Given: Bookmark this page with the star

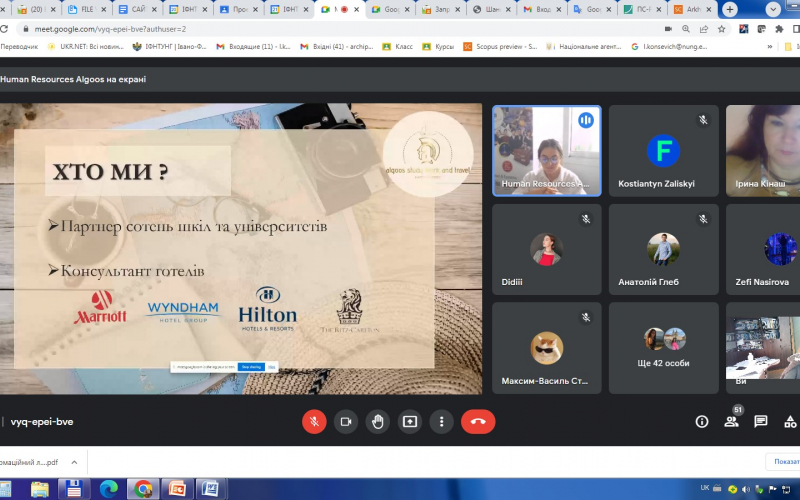Looking at the screenshot, I should coord(721,29).
